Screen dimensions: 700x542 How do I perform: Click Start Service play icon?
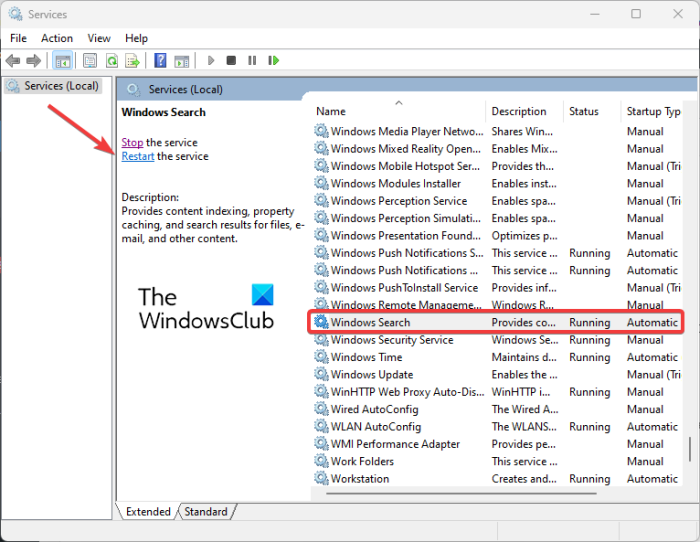tap(211, 60)
